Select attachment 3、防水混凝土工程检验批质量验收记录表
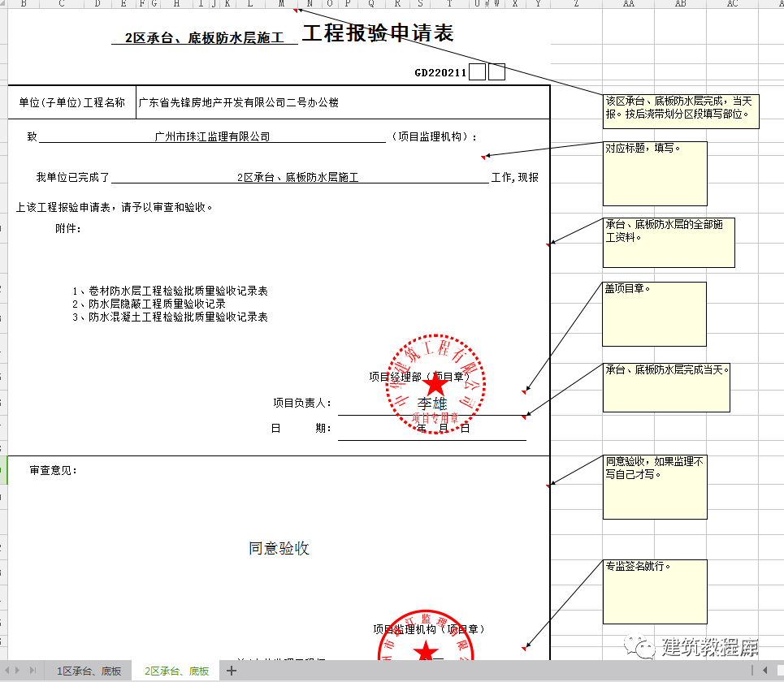The width and height of the screenshot is (784, 682). 170,317
